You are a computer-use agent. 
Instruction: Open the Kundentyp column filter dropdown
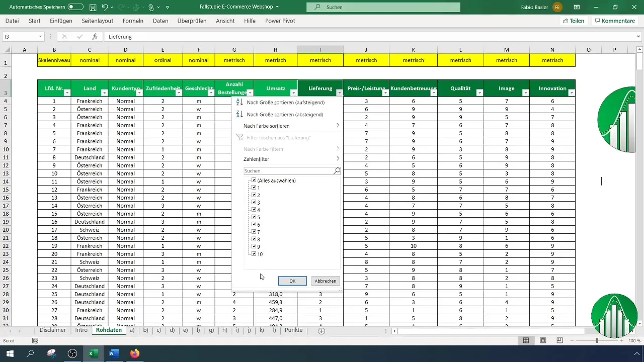point(139,93)
